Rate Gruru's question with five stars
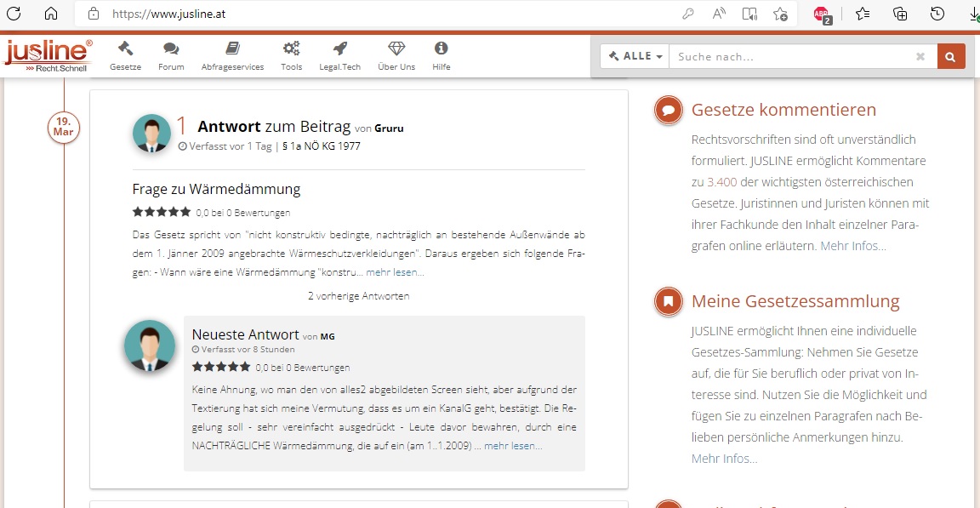The width and height of the screenshot is (980, 508). 185,211
